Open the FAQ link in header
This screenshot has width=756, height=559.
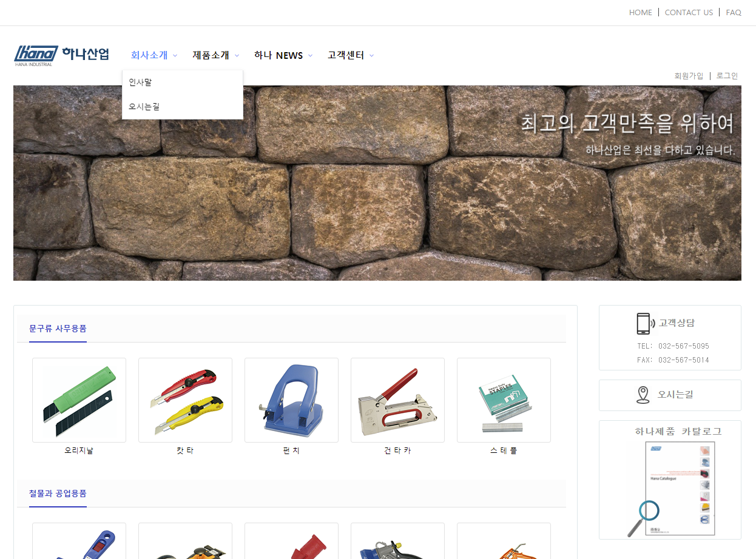point(734,12)
